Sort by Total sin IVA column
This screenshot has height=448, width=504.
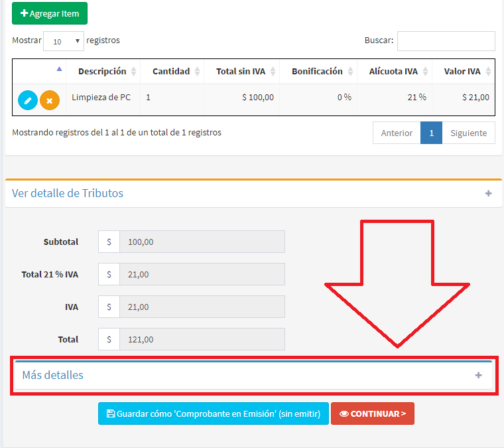[241, 71]
